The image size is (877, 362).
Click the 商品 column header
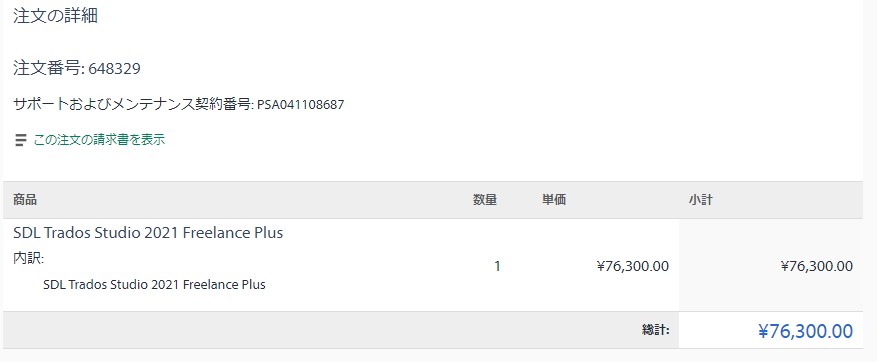[25, 200]
